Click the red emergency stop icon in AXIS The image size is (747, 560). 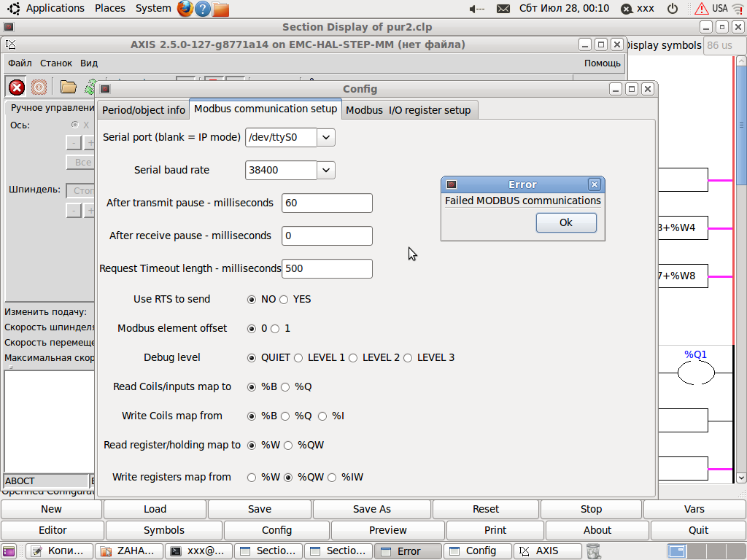click(17, 87)
